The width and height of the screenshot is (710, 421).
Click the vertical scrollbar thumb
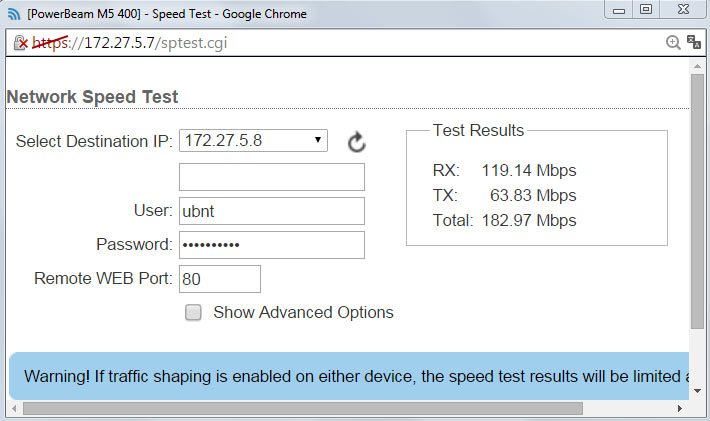(697, 200)
